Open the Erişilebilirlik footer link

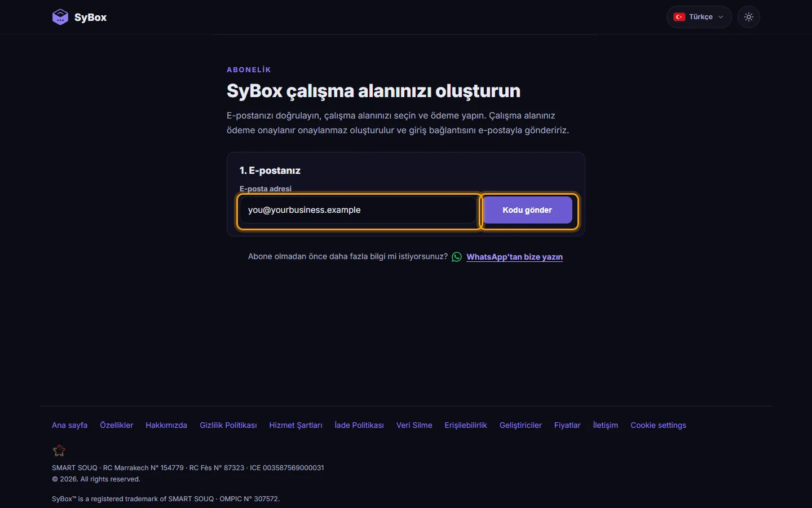[x=466, y=425]
